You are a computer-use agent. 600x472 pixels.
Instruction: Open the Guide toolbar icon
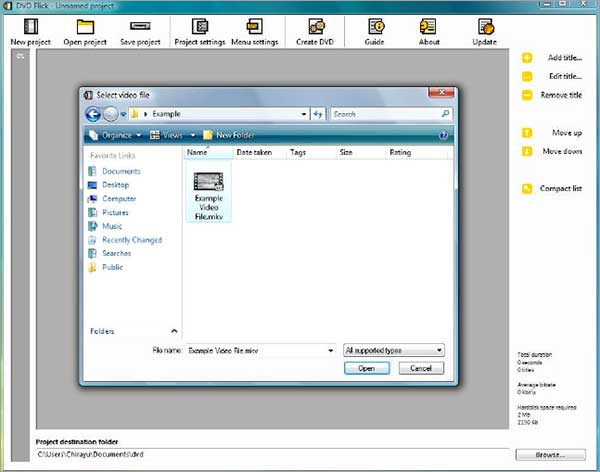[374, 27]
